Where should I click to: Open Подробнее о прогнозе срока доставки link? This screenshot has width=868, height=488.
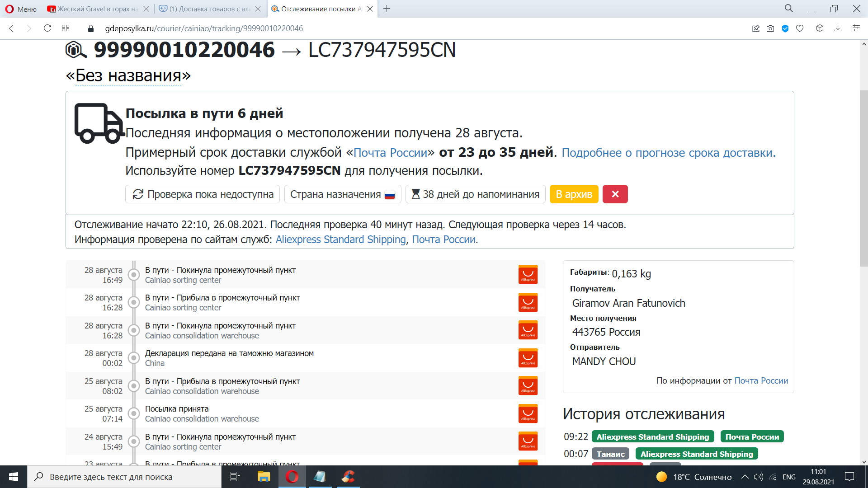pyautogui.click(x=669, y=153)
